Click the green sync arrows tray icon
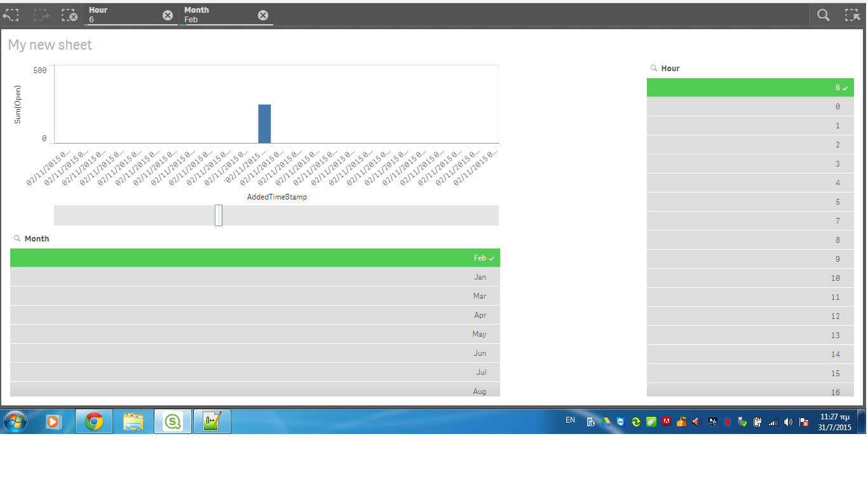This screenshot has width=868, height=488. pos(636,422)
